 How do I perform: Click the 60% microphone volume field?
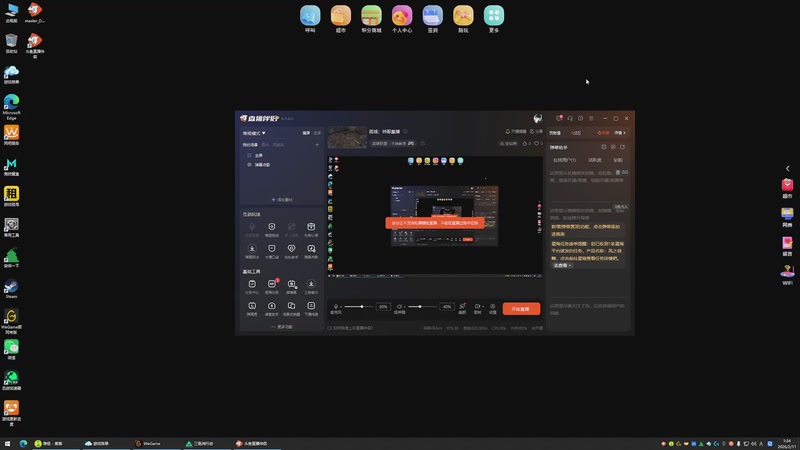[x=383, y=307]
